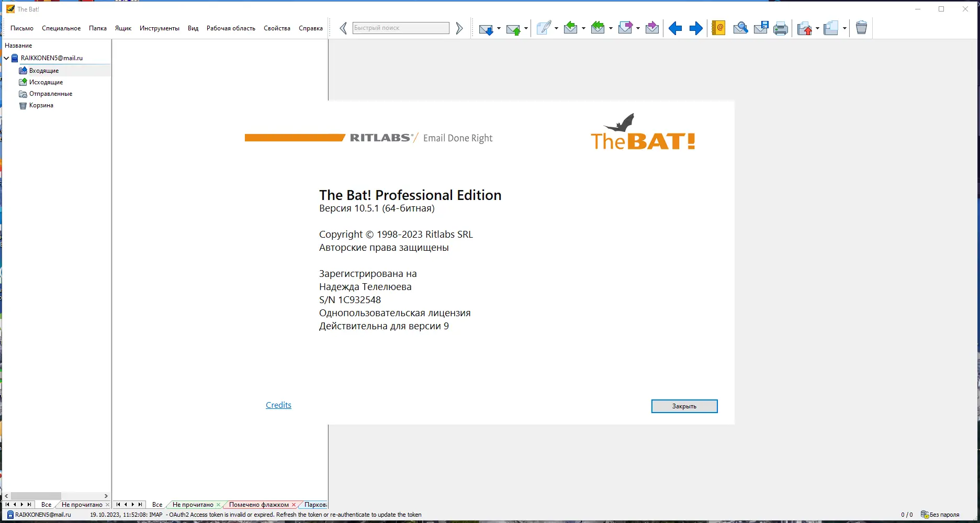Image resolution: width=980 pixels, height=523 pixels.
Task: Search messages with magnifier envelope icon
Action: [x=740, y=28]
